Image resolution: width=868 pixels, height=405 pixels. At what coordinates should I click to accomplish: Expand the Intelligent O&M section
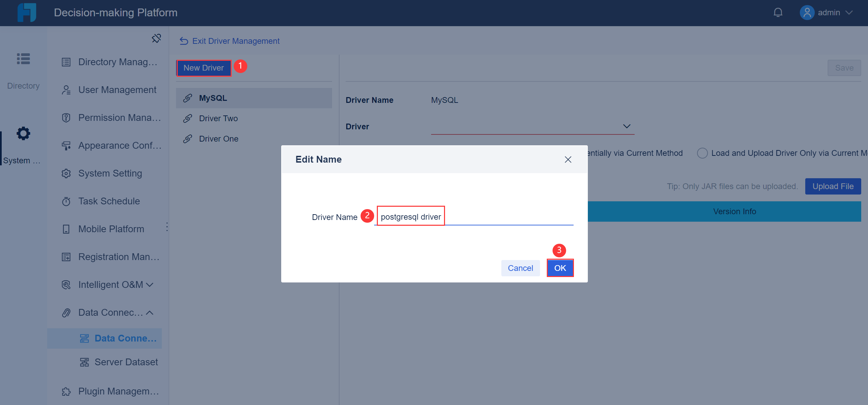150,284
